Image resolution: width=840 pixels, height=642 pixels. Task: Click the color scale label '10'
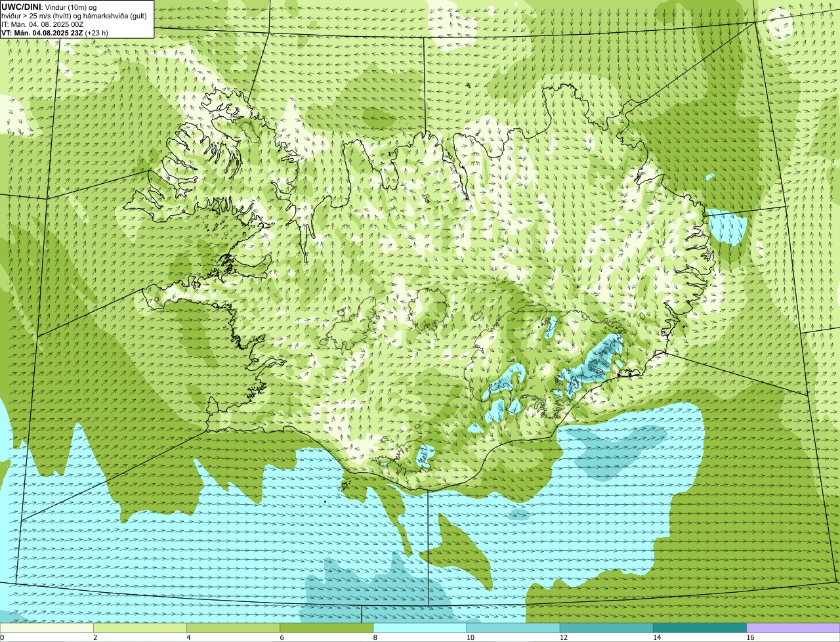coord(471,637)
